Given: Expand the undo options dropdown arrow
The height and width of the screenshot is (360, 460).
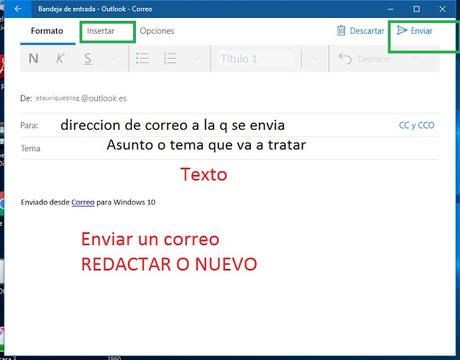Looking at the screenshot, I should [x=415, y=59].
